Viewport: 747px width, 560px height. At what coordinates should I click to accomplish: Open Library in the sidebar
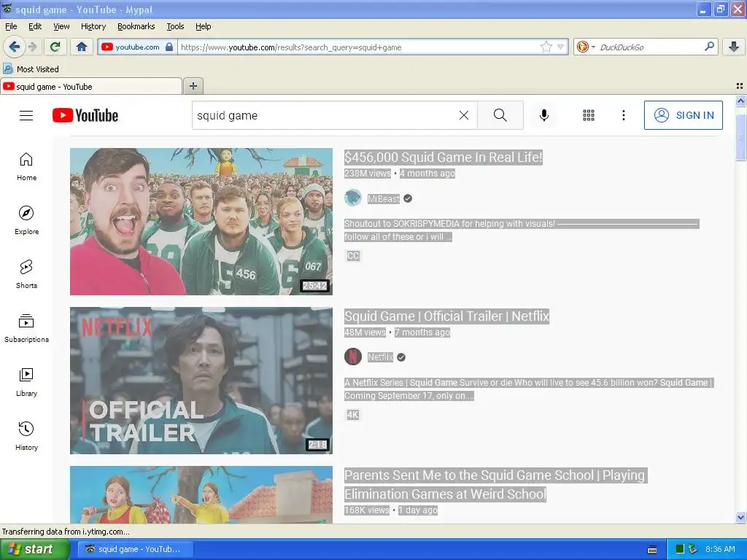(x=27, y=382)
